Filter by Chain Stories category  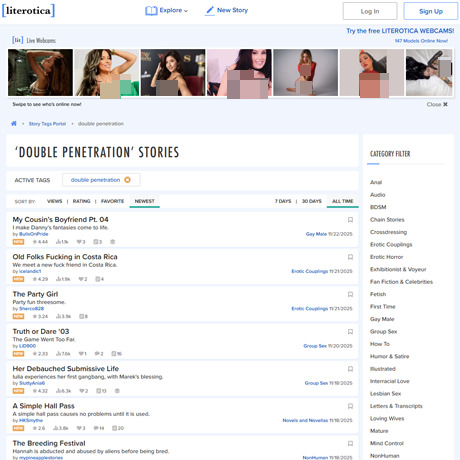click(x=387, y=220)
